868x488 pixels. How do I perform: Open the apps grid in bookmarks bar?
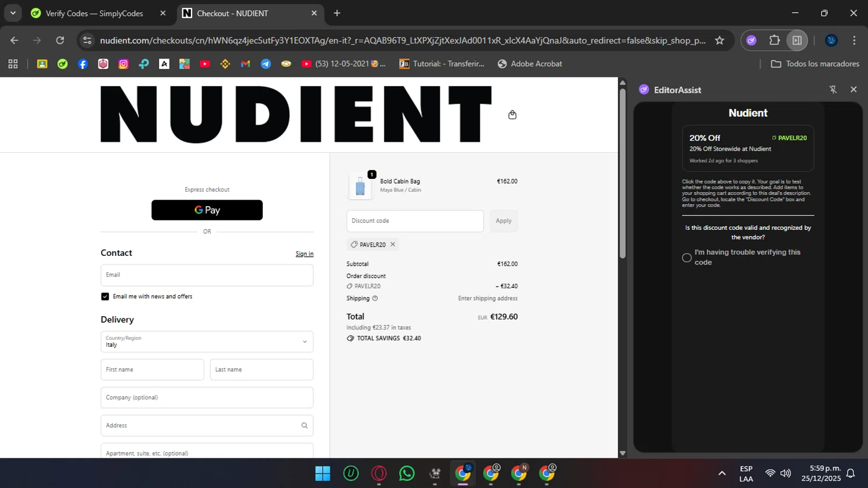pos(13,64)
